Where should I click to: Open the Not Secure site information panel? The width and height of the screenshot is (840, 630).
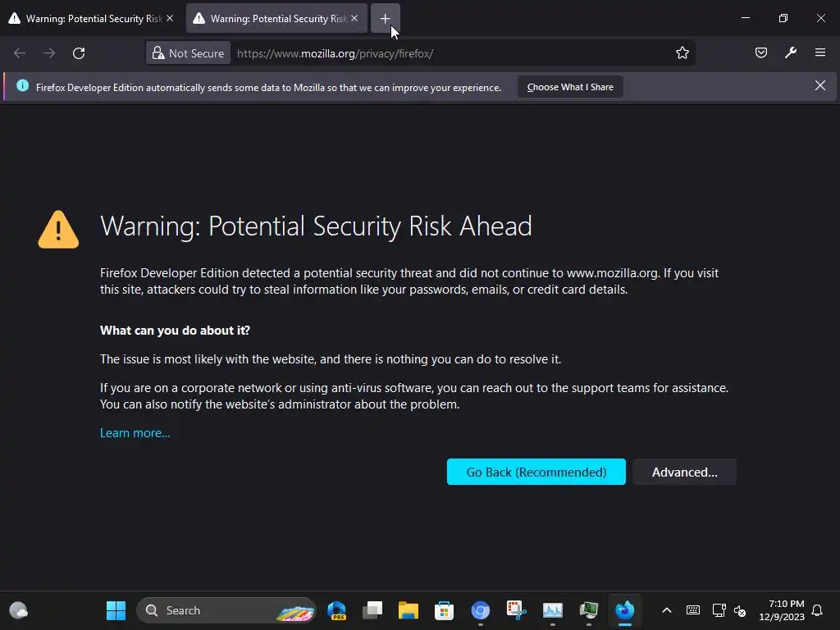[189, 53]
